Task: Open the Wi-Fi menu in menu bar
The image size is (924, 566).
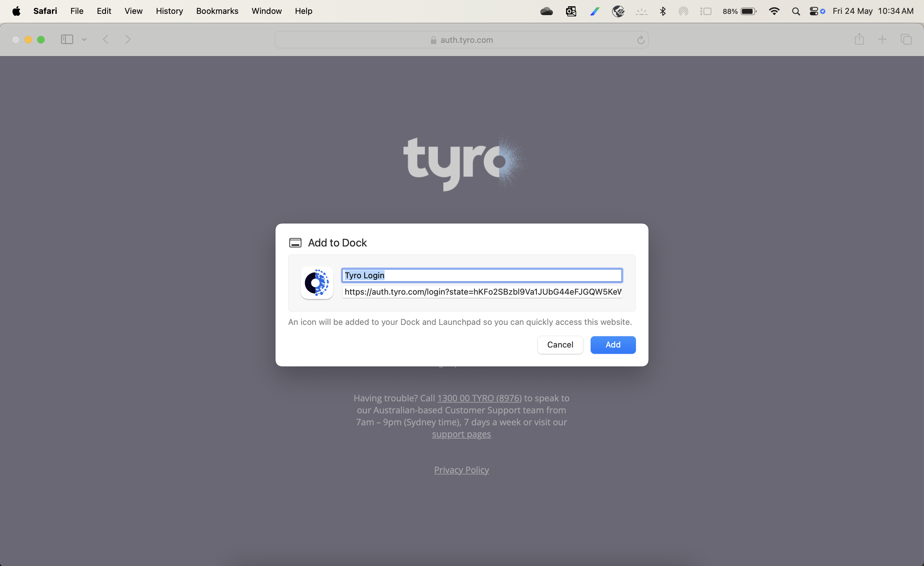Action: 774,11
